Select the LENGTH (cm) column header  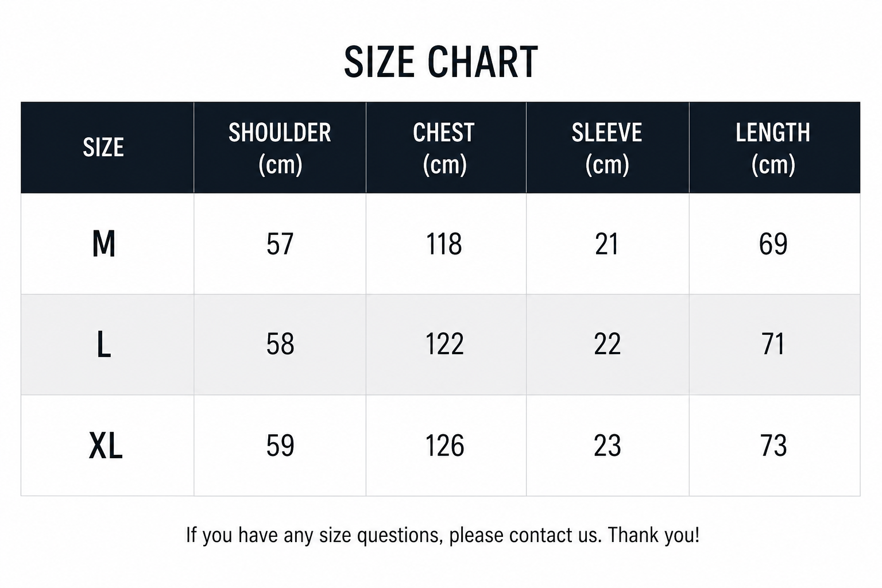tap(773, 148)
